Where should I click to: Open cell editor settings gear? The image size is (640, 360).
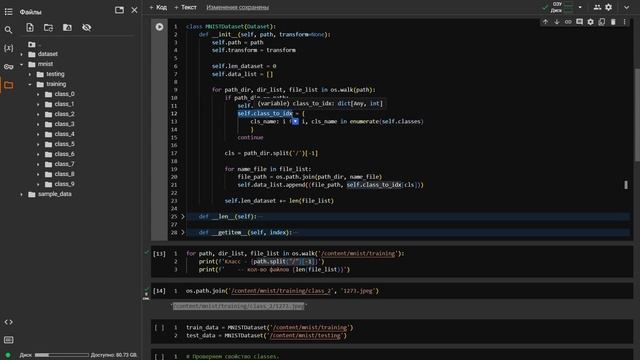coord(591,22)
